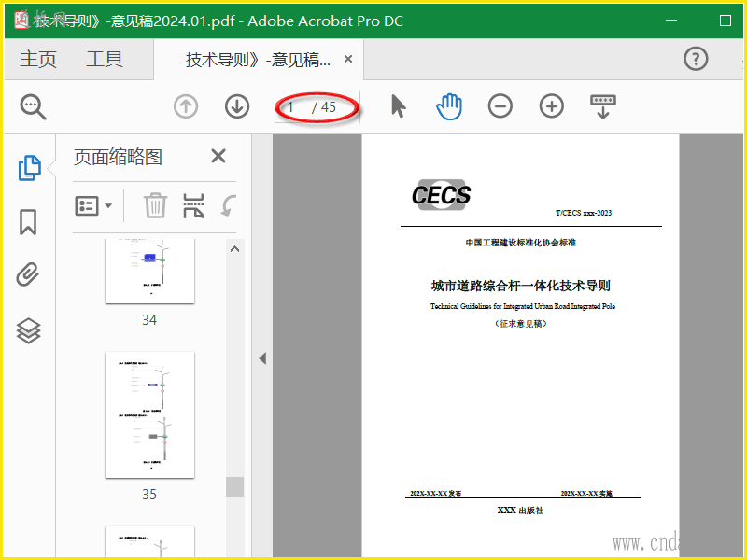Viewport: 747px width, 560px height.
Task: Click the text 202X-XX-XX 实施
Action: point(586,494)
